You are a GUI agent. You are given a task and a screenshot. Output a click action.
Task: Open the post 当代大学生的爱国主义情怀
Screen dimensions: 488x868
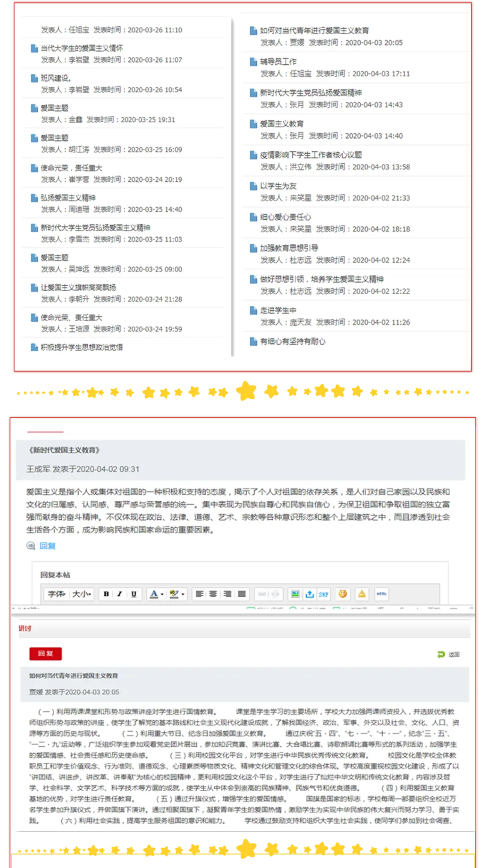pos(82,48)
